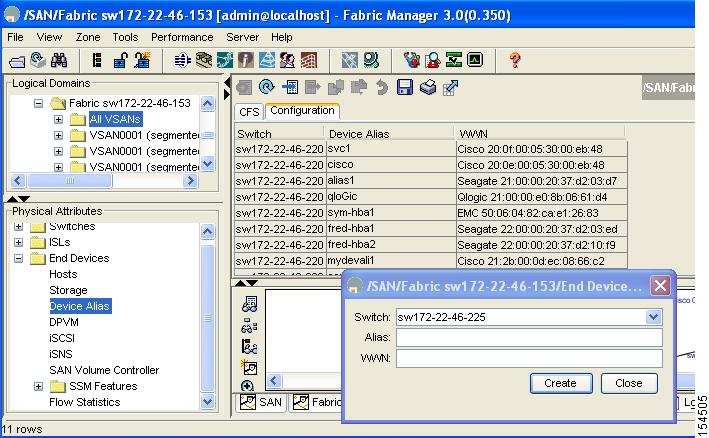
Task: Click the 'mydevali1' device alias cell
Action: 391,261
